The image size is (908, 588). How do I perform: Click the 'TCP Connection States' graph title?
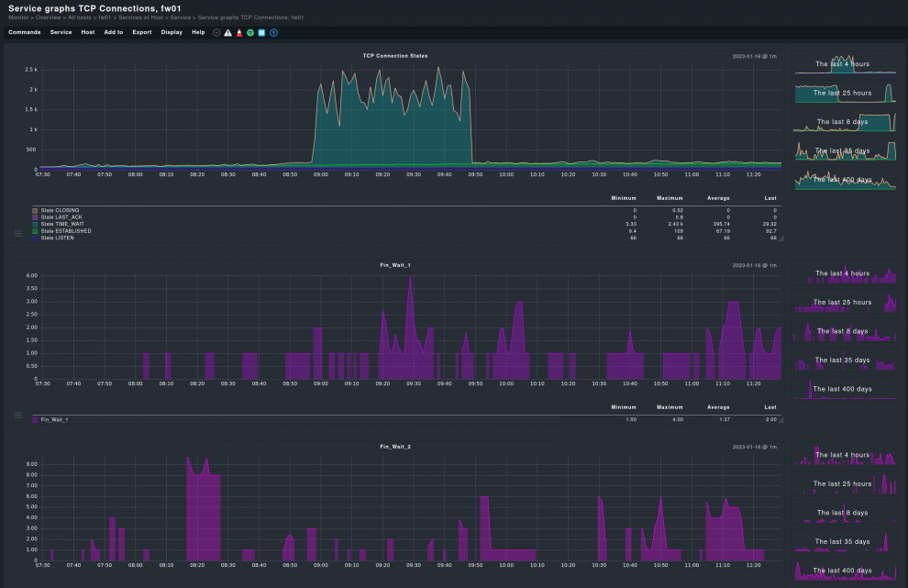[395, 56]
